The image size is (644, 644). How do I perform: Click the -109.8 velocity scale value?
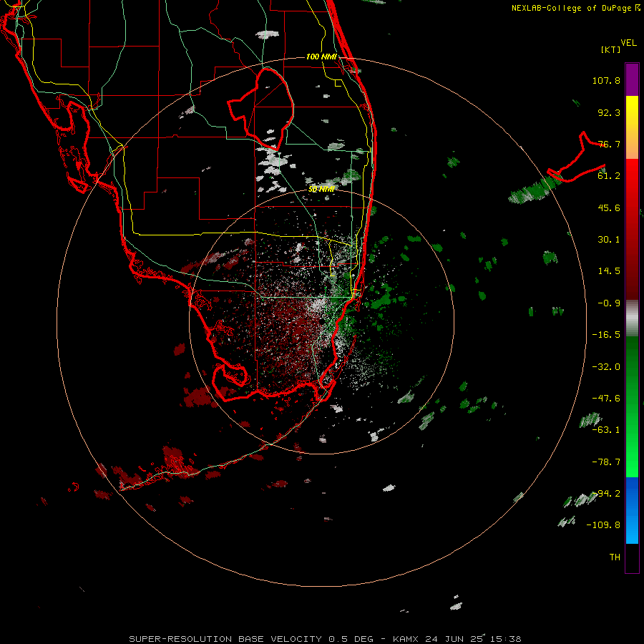click(x=604, y=525)
